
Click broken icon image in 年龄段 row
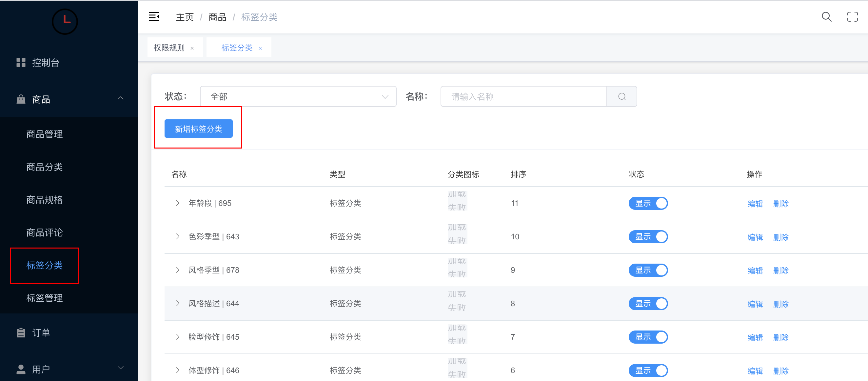[457, 200]
